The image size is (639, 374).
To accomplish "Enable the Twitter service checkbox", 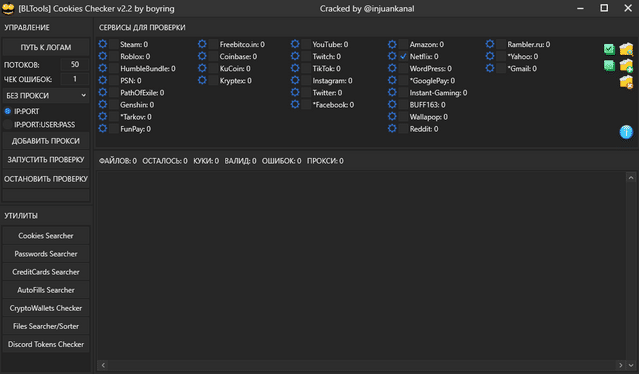I will [306, 92].
